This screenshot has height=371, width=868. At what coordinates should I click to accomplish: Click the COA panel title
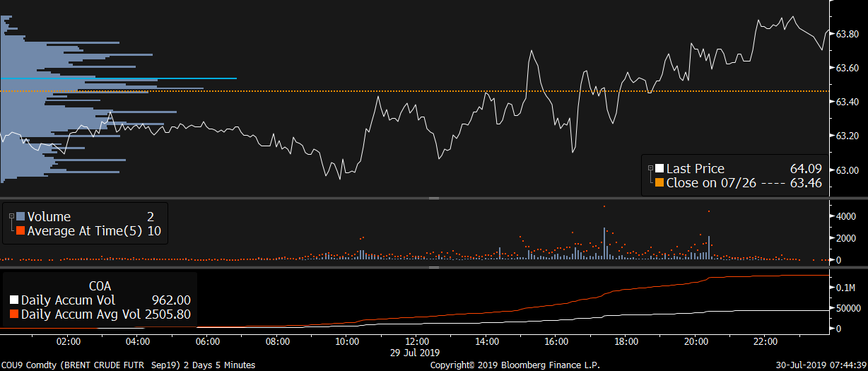[100, 285]
